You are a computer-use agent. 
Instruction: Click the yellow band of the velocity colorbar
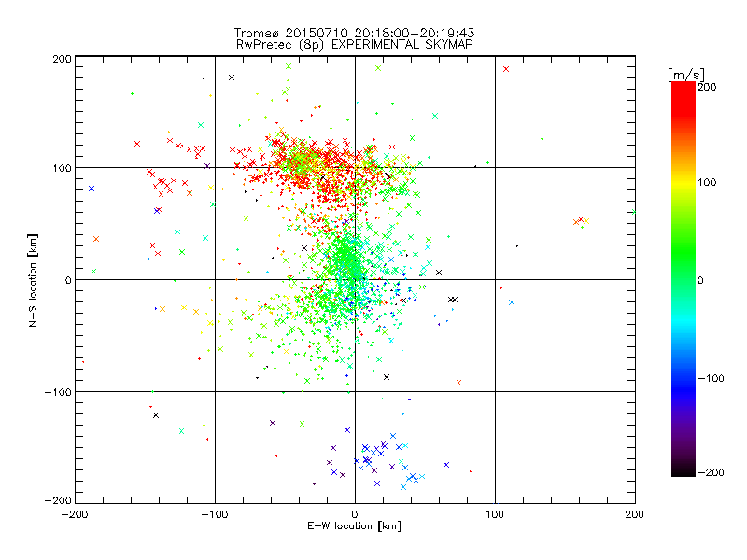684,183
